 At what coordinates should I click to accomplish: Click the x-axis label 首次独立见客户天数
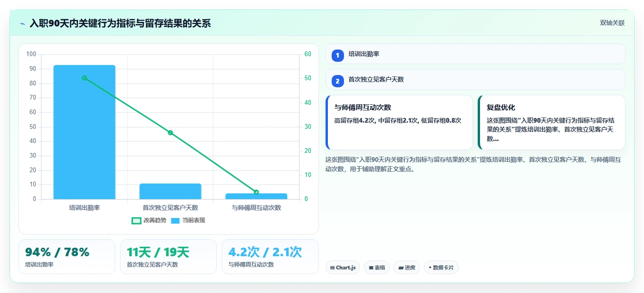coord(170,208)
